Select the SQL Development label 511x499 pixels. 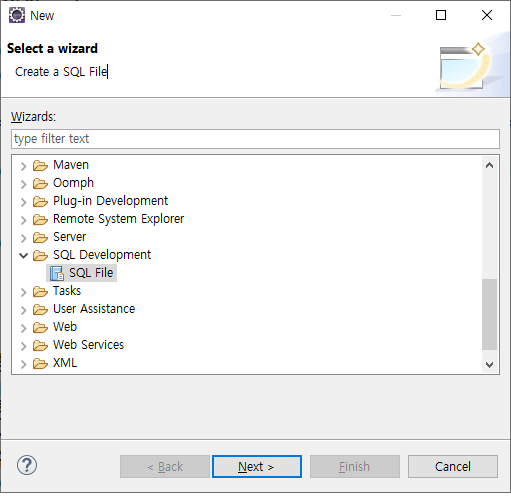point(102,255)
